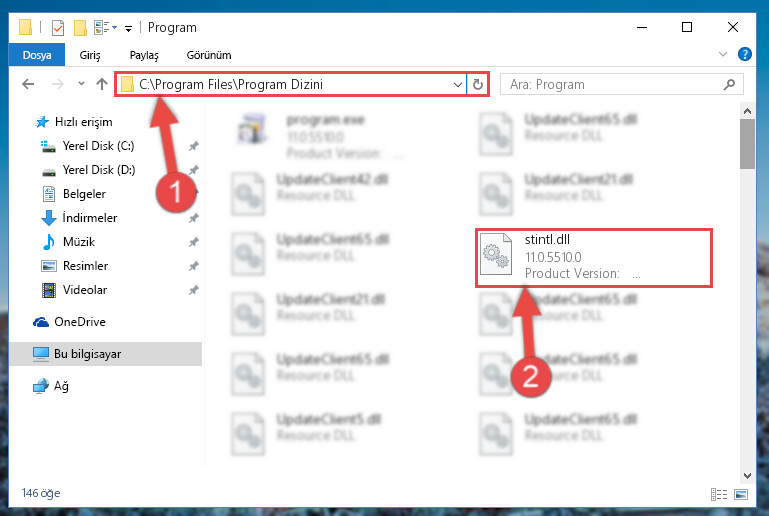
Task: Toggle pin for Müzik folder
Action: point(194,242)
